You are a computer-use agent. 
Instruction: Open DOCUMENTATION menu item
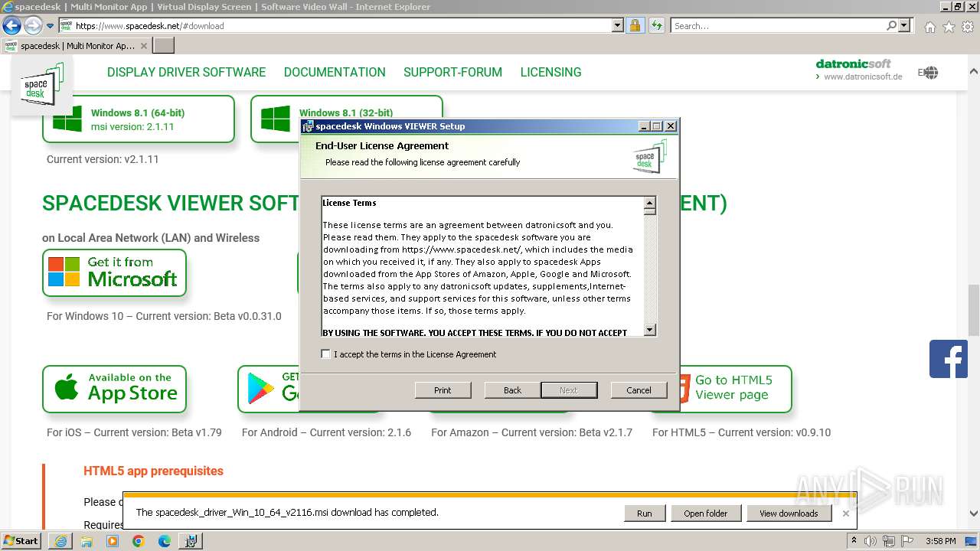click(335, 72)
